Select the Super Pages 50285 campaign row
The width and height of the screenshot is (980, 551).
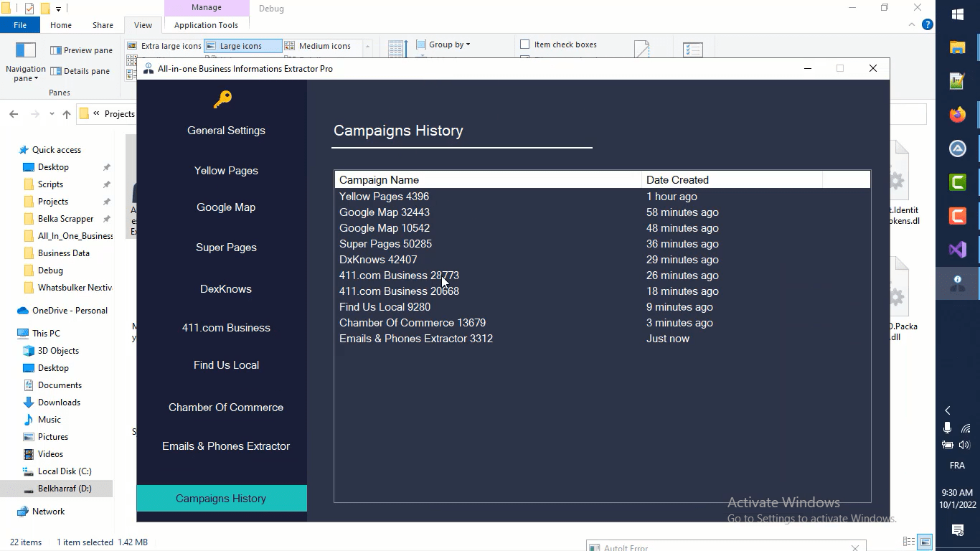pyautogui.click(x=603, y=244)
